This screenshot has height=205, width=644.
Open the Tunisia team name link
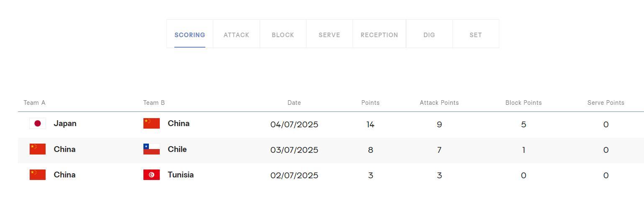tap(181, 175)
